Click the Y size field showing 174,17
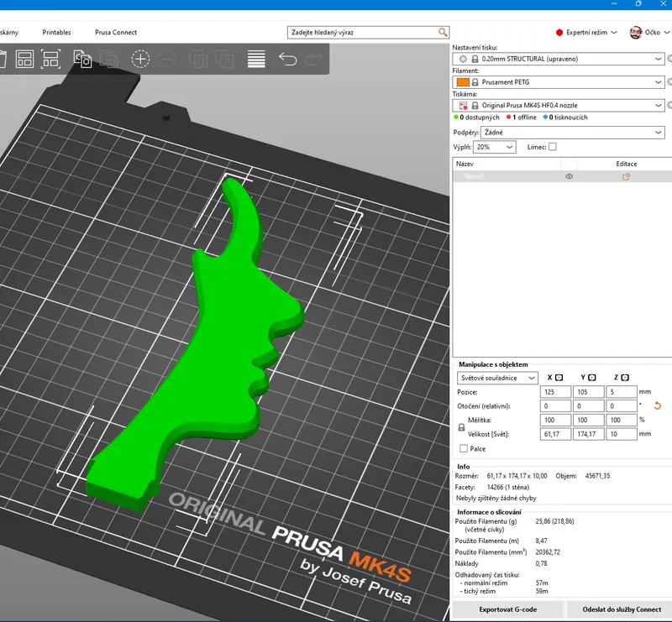This screenshot has width=672, height=622. 589,434
